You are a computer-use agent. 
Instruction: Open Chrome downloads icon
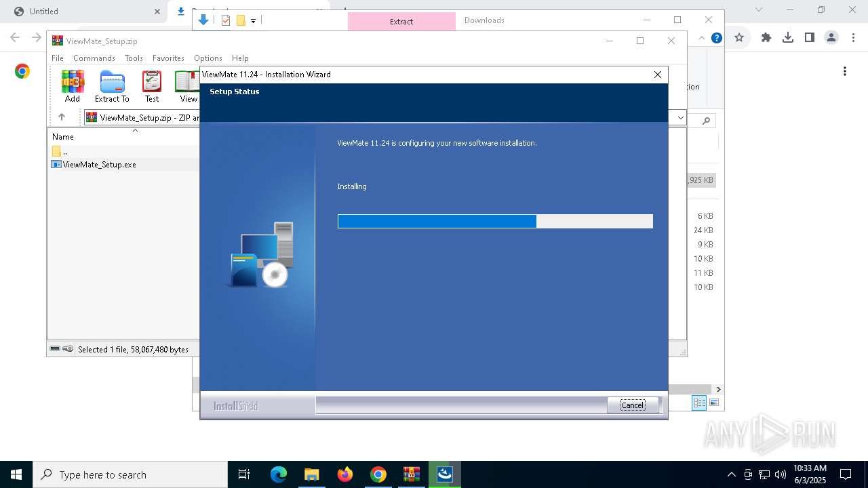click(x=788, y=38)
